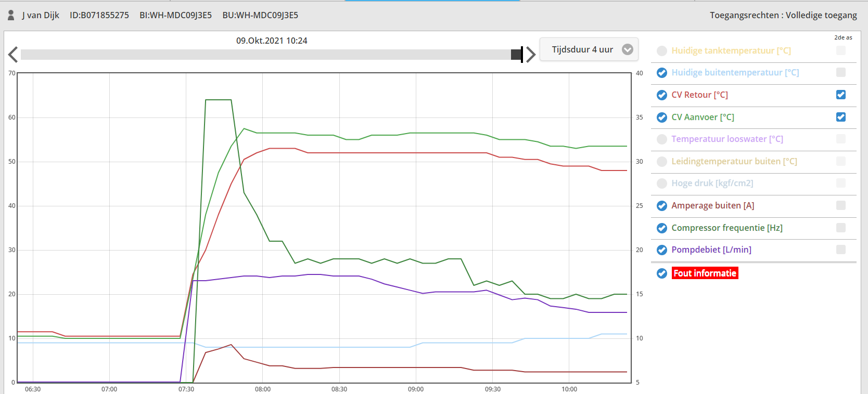Toggle Pompdebiet series check icon
The image size is (868, 394).
point(662,250)
